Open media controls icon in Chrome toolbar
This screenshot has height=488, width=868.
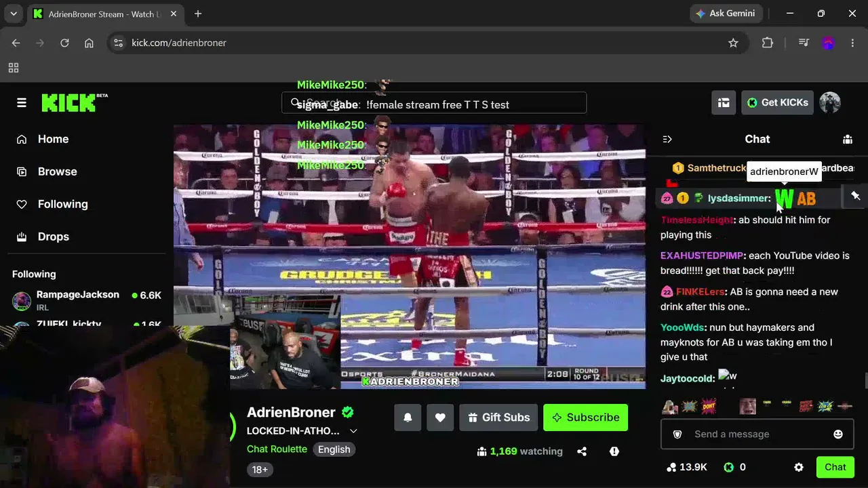click(804, 43)
